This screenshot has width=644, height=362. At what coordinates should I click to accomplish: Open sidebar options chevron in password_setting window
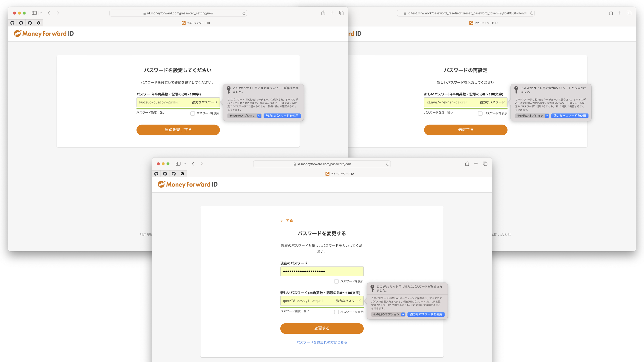click(41, 13)
